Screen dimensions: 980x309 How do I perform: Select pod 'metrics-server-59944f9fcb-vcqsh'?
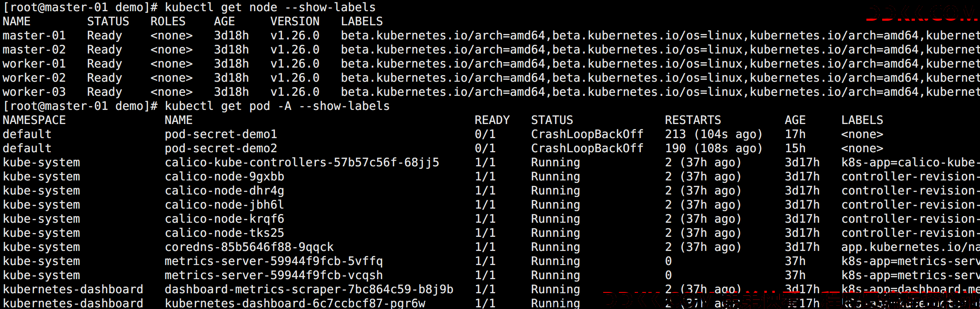point(274,275)
